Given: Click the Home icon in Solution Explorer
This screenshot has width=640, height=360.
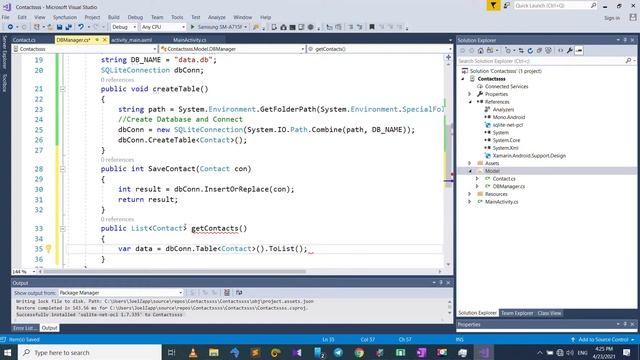Looking at the screenshot, I should click(x=481, y=51).
